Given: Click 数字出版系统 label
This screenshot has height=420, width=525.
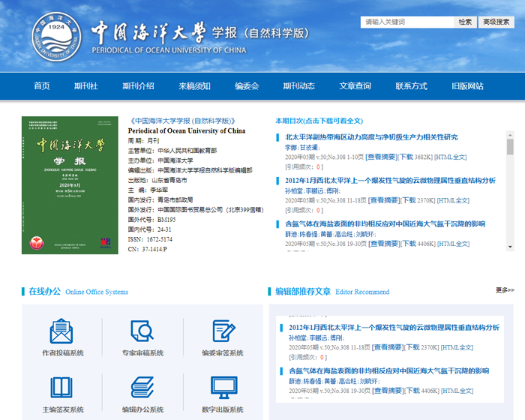Looking at the screenshot, I should click(x=223, y=409).
